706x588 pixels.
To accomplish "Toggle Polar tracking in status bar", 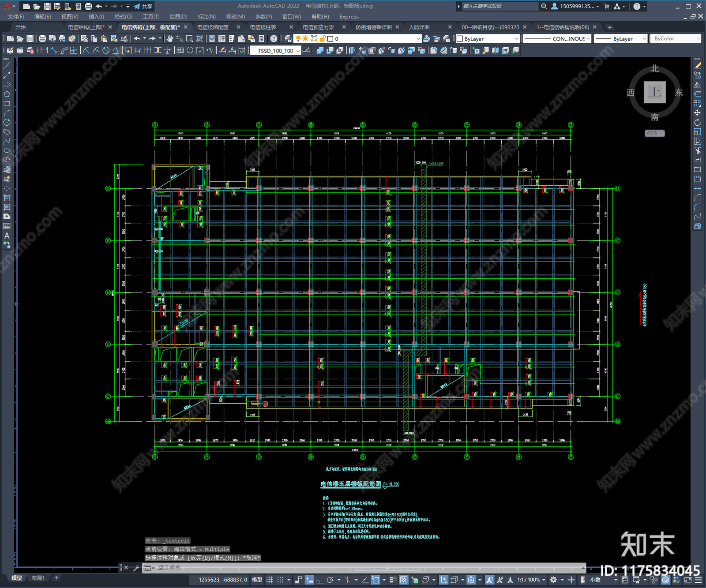I will coord(330,580).
